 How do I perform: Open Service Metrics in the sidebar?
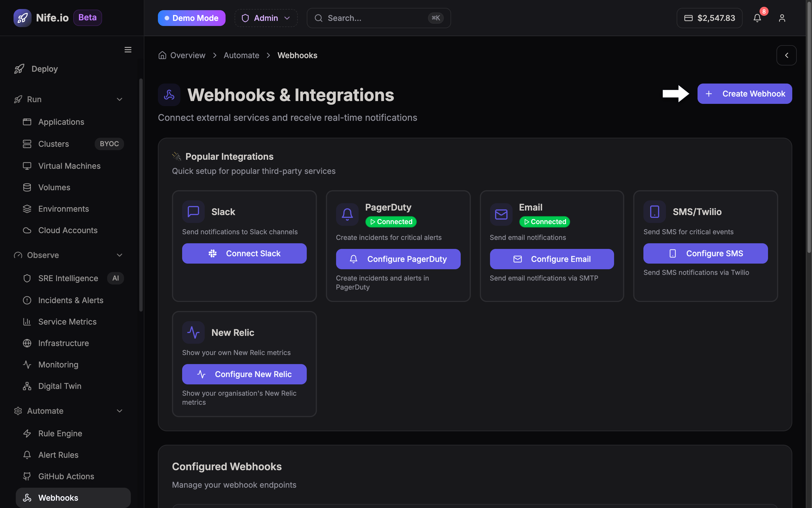pyautogui.click(x=73, y=322)
